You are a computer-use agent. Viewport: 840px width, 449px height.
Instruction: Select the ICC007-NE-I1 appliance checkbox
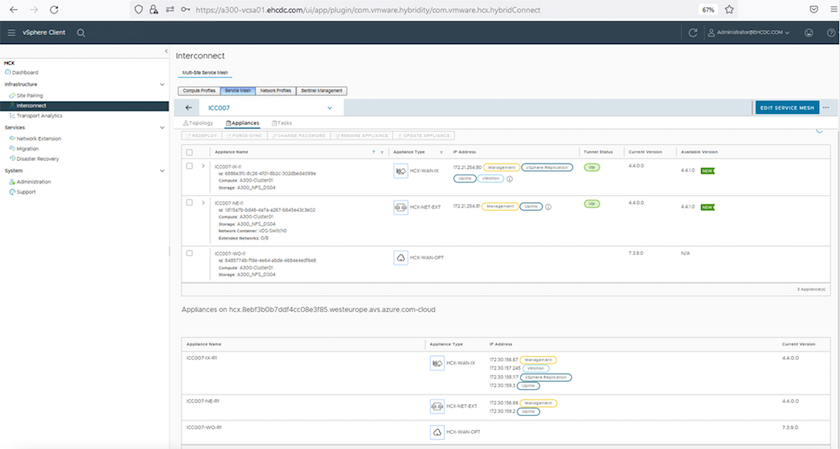pos(190,203)
